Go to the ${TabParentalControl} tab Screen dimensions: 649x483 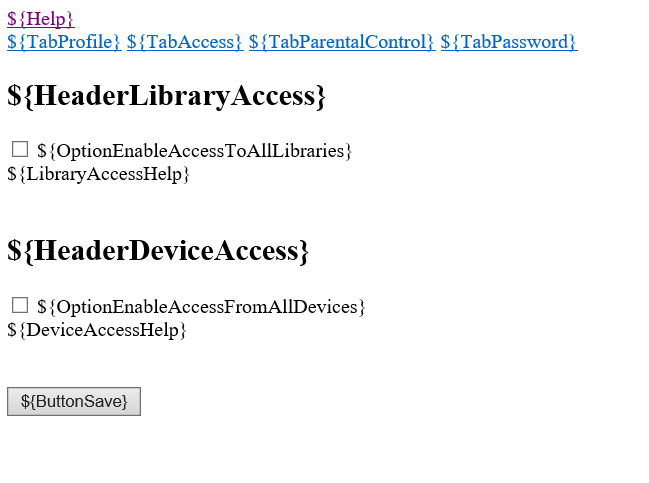coord(342,41)
